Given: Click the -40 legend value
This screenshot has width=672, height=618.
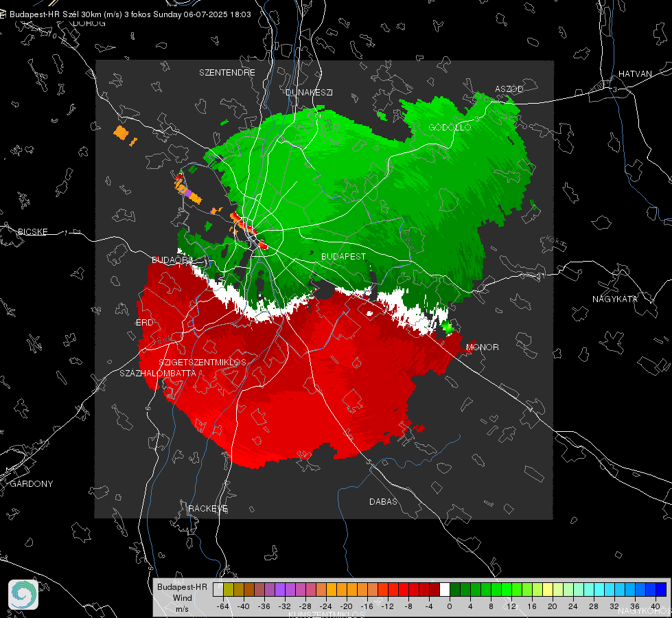Looking at the screenshot, I should (244, 606).
